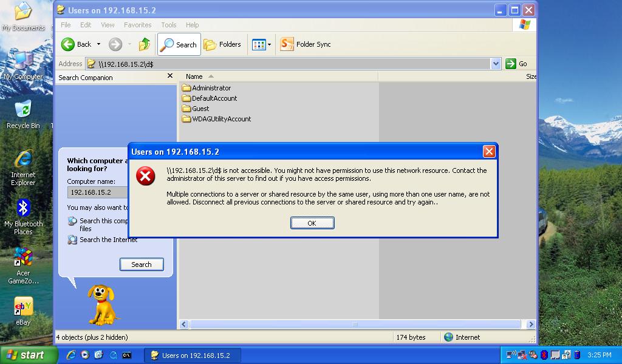Image resolution: width=622 pixels, height=364 pixels.
Task: Activate the Search toolbar icon
Action: [x=179, y=44]
